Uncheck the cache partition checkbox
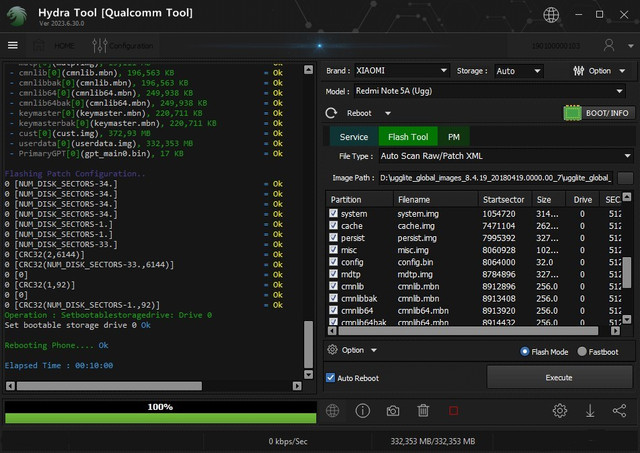 point(333,226)
